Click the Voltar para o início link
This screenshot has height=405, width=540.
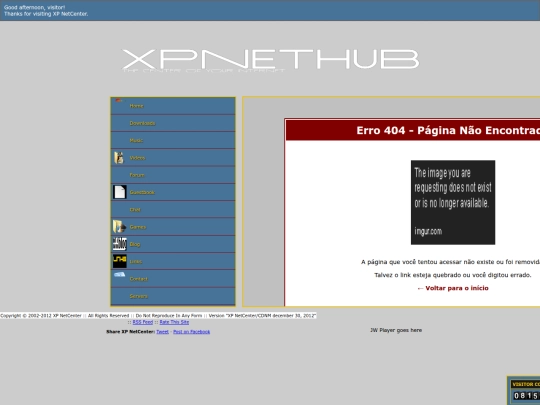tap(453, 288)
